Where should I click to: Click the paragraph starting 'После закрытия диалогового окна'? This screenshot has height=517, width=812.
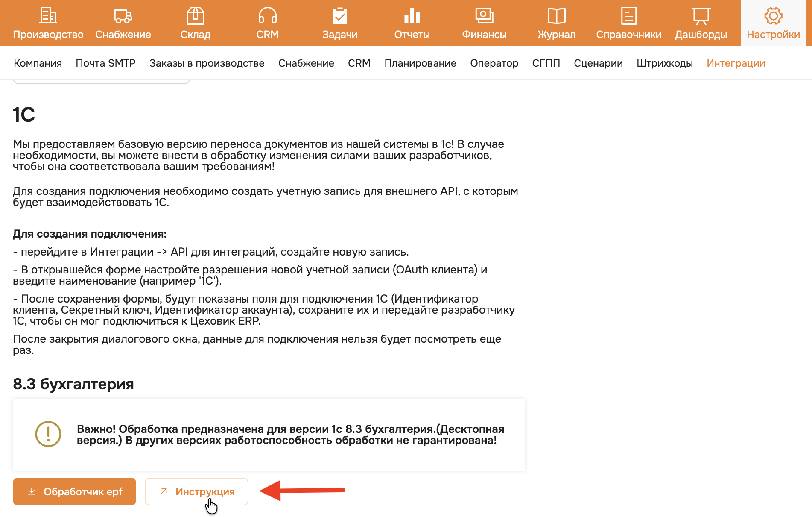click(x=257, y=344)
